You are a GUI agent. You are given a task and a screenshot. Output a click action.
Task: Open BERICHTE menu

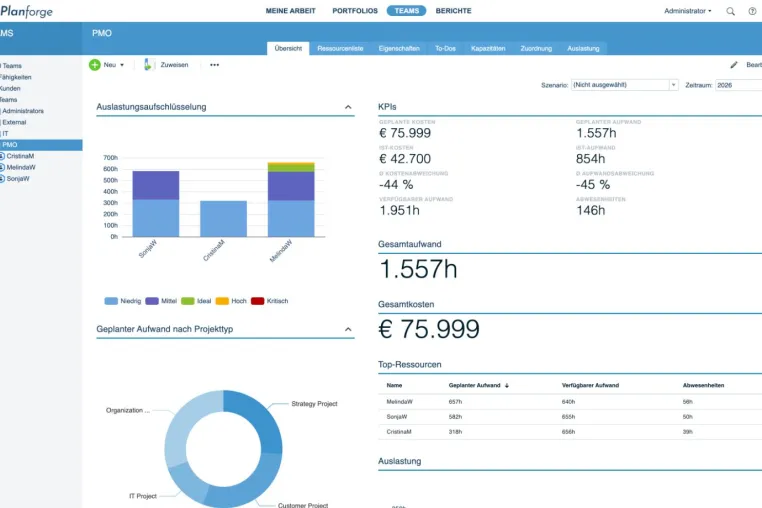(x=453, y=11)
